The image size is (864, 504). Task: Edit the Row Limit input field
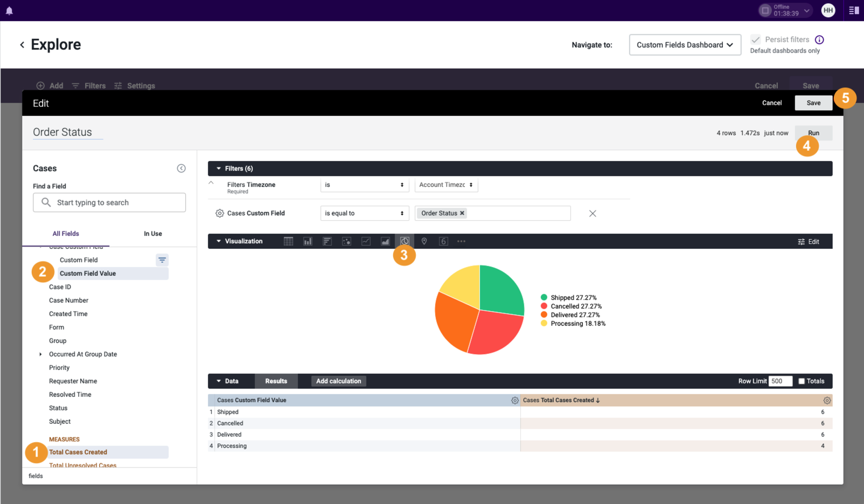point(781,381)
